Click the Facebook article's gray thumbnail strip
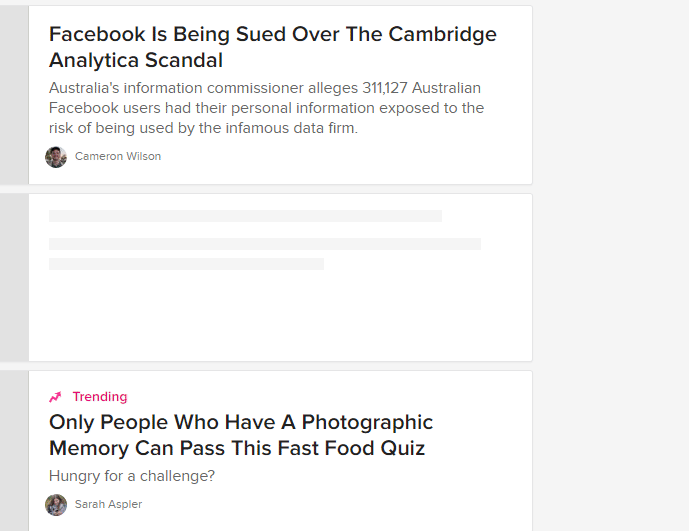Screen dimensions: 689x531 coord(14,95)
